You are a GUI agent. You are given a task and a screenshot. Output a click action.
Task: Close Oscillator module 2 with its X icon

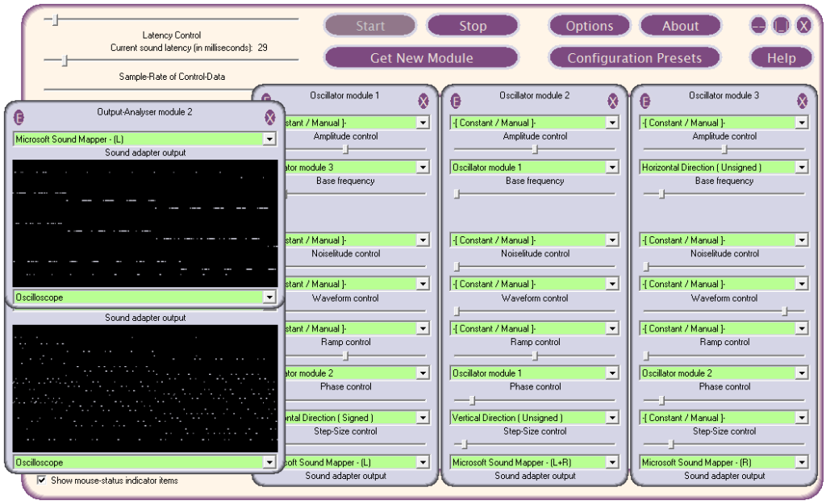[613, 101]
